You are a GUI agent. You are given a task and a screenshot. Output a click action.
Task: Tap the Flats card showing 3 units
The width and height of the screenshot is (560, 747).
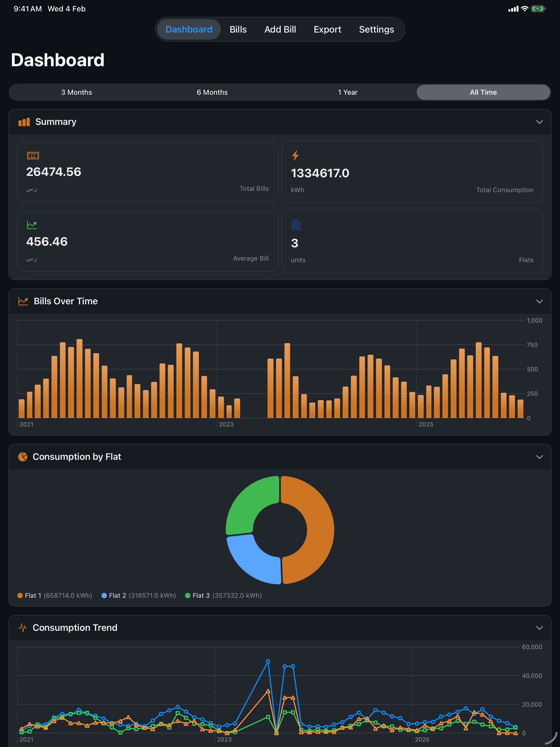[x=412, y=242]
